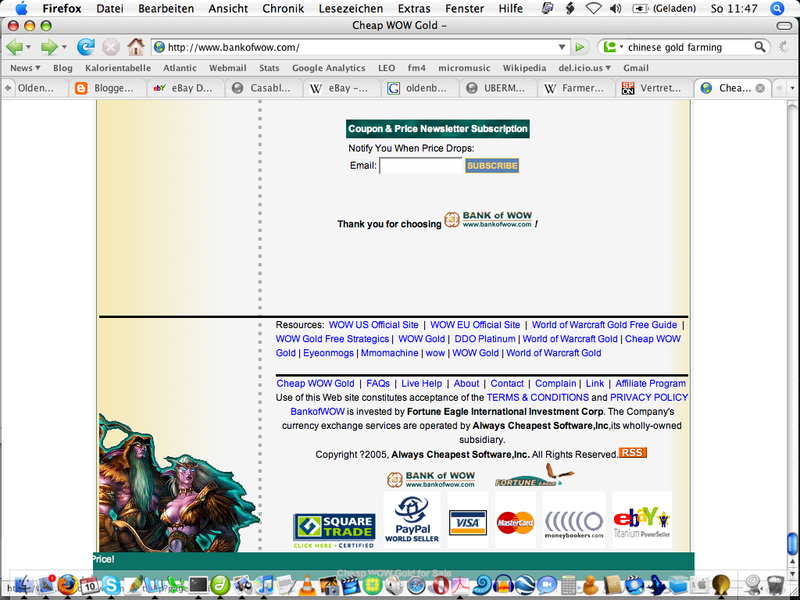Close the Cheap WOW Gold tab
800x600 pixels.
pos(760,88)
